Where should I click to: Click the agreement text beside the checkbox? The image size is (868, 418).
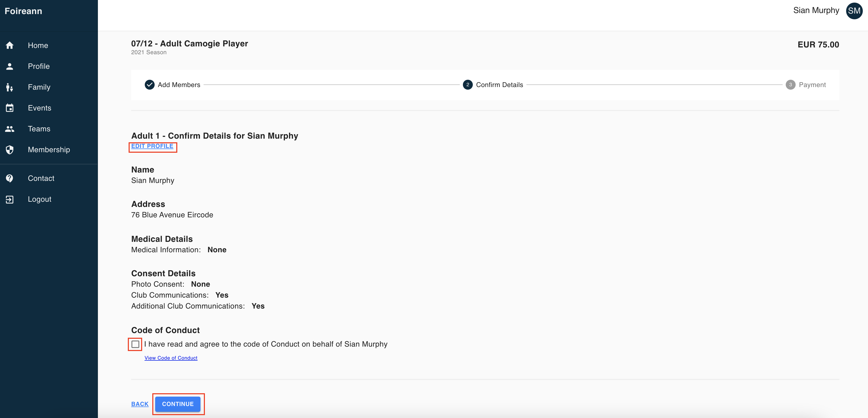point(266,344)
